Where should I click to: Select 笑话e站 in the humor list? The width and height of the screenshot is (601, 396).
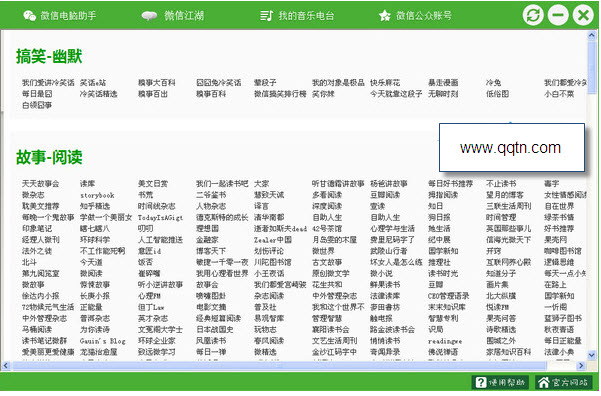click(x=93, y=83)
